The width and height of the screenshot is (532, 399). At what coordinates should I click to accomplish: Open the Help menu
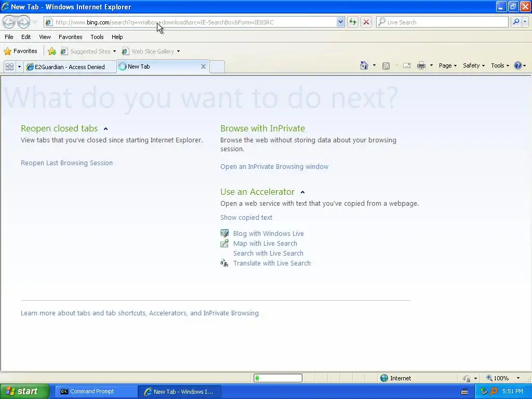click(x=117, y=37)
